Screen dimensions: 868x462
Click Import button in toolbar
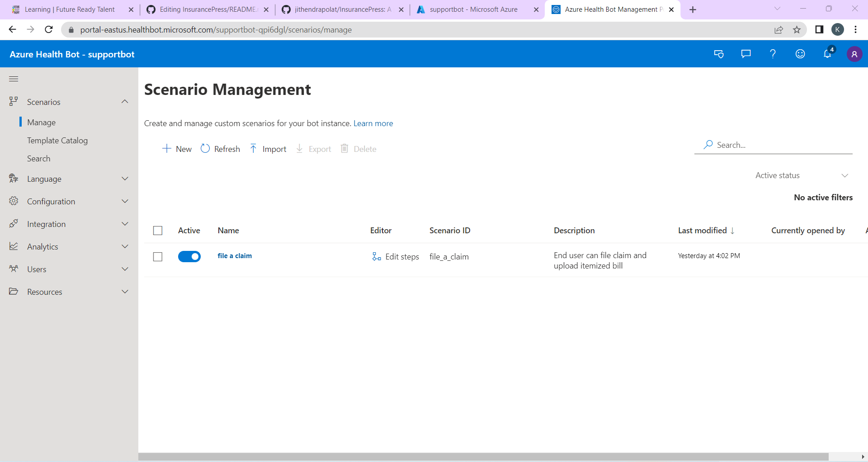point(268,149)
